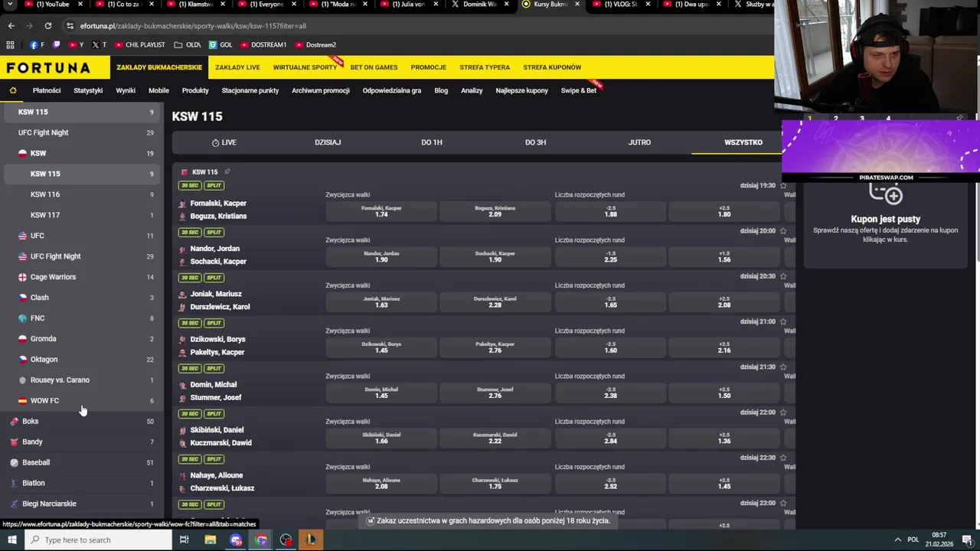Viewport: 980px width, 551px height.
Task: Open Wirtualne Sporty section
Action: (x=305, y=67)
